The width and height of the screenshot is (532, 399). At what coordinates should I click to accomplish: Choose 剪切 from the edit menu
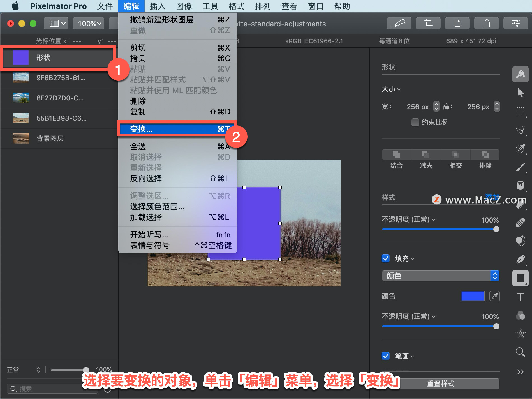(x=177, y=48)
